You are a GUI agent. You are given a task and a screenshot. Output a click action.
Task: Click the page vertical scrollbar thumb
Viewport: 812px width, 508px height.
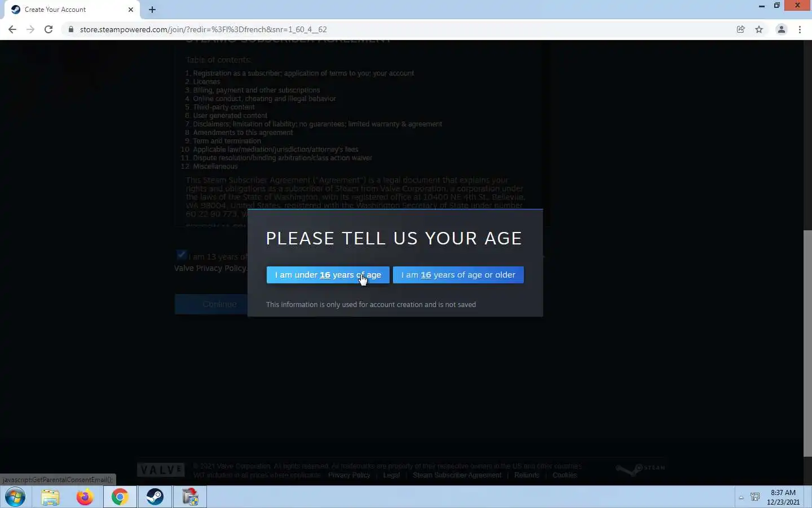point(807,343)
